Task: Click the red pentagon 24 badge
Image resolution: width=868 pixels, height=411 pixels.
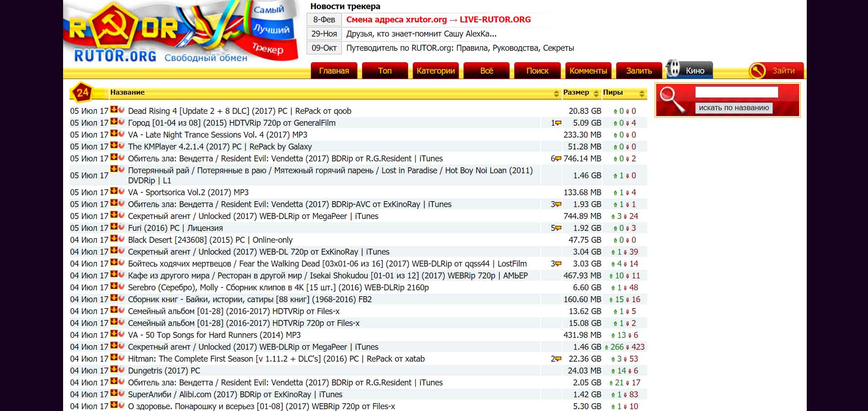Action: click(82, 93)
